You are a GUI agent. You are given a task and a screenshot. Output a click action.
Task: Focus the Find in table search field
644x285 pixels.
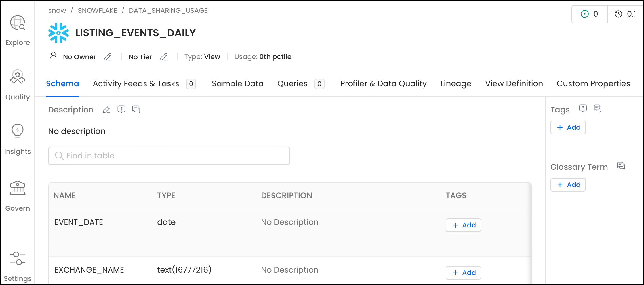point(169,156)
